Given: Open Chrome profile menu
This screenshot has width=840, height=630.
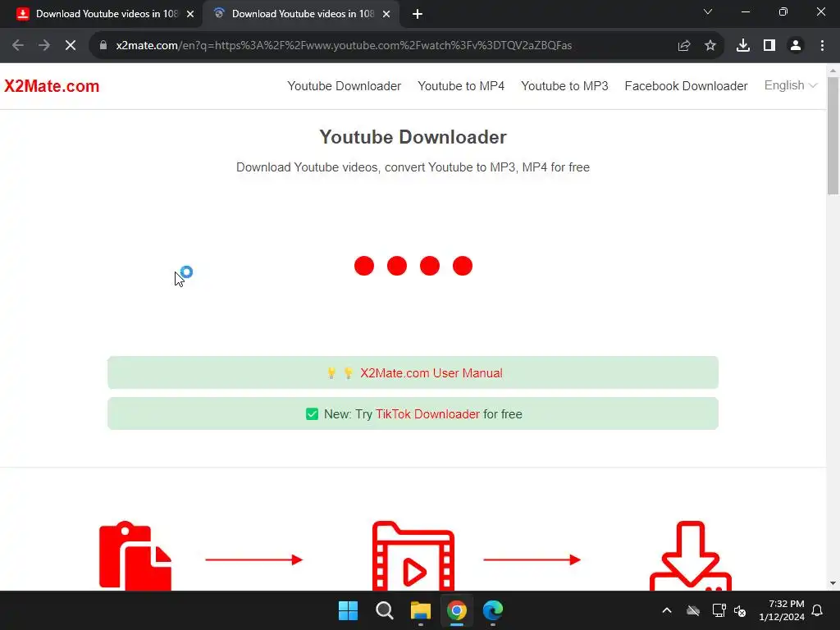Looking at the screenshot, I should click(796, 46).
